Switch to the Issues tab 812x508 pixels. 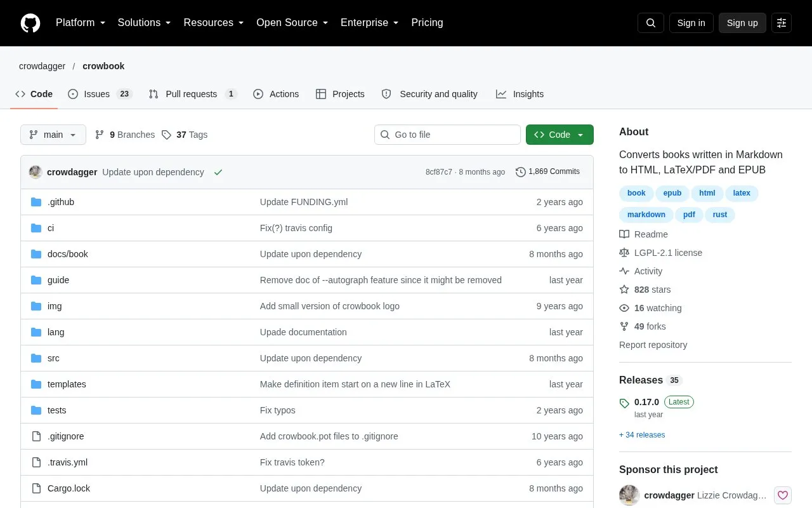tap(100, 94)
